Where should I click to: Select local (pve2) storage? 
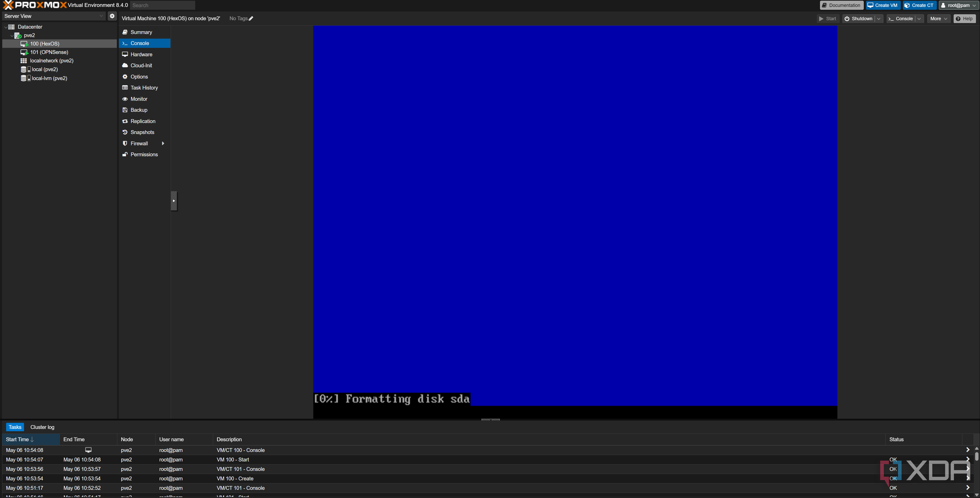(45, 70)
